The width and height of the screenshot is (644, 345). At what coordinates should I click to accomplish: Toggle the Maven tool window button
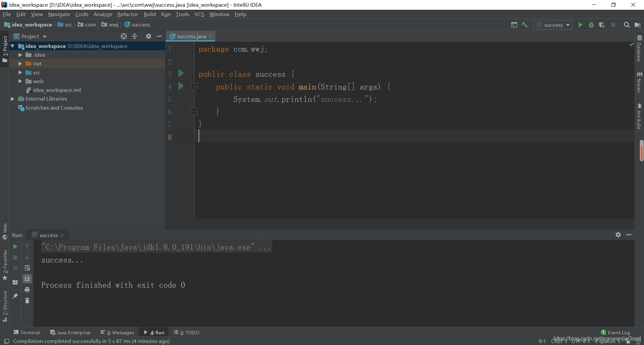[639, 82]
